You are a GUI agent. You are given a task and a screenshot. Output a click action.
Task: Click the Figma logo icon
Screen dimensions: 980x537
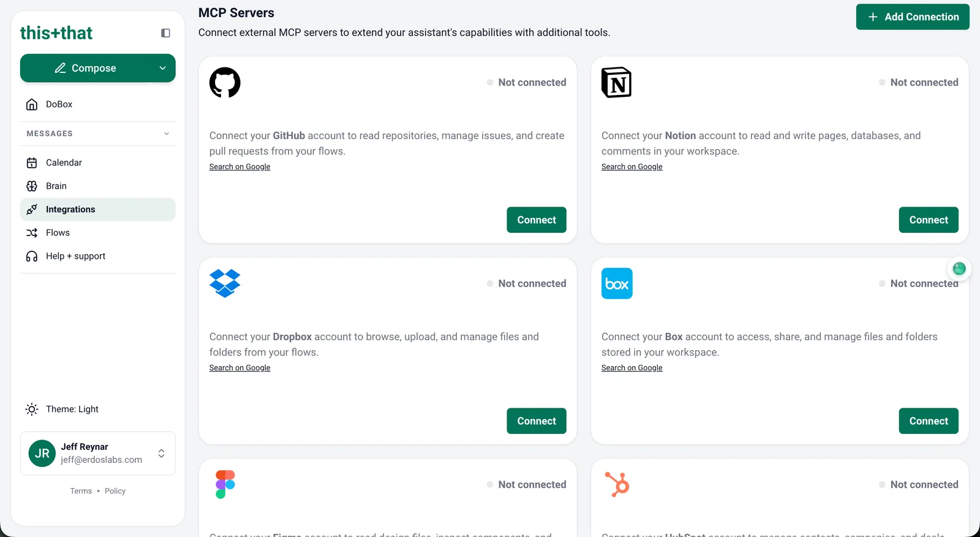pos(225,484)
